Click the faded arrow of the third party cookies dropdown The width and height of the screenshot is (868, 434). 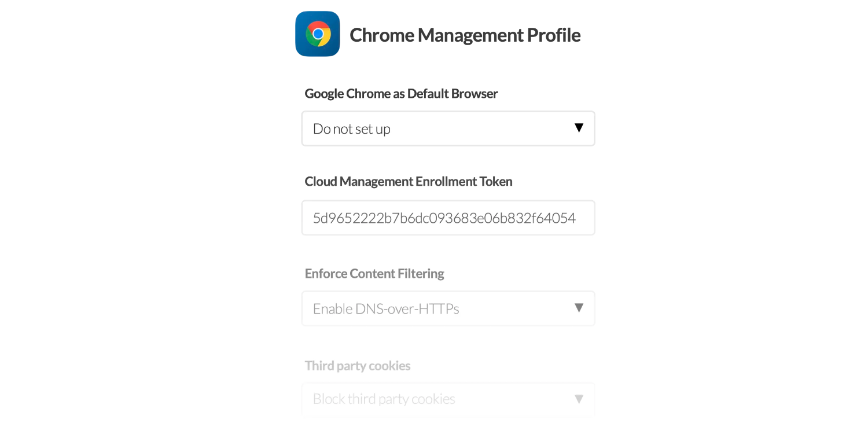point(579,399)
